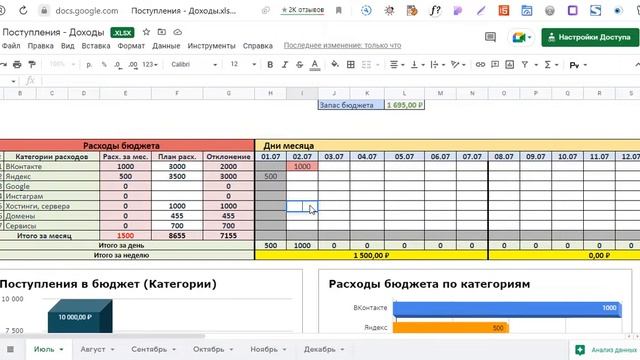Switch to the Октябрь sheet tab
This screenshot has width=640, height=360.
pos(213,349)
